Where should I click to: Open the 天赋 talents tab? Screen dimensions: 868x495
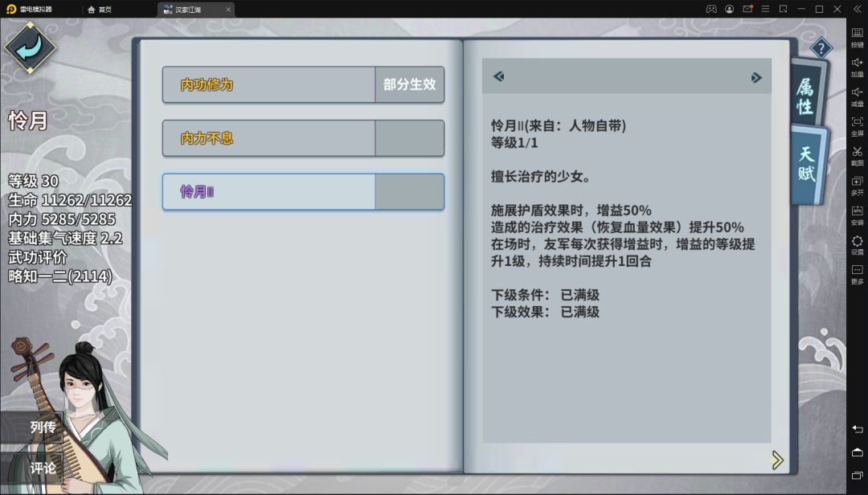809,165
